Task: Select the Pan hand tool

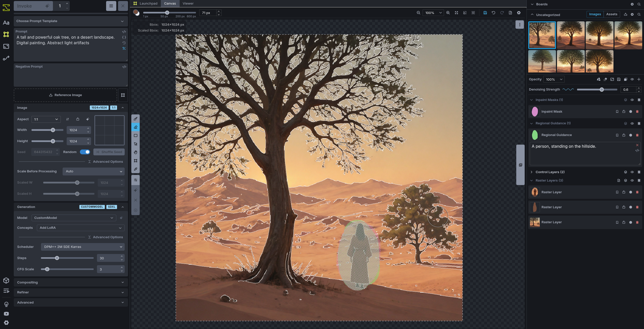Action: [136, 152]
